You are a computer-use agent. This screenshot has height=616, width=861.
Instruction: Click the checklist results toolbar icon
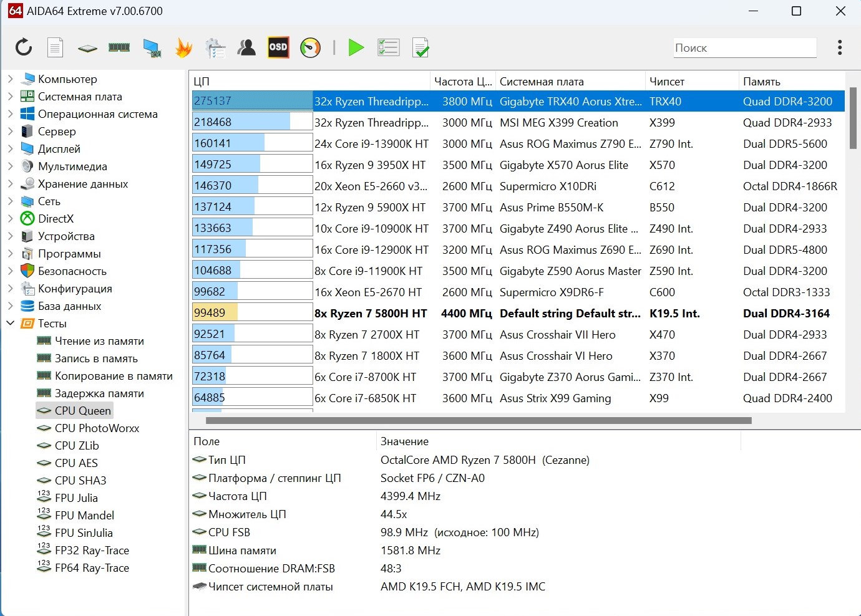[388, 47]
